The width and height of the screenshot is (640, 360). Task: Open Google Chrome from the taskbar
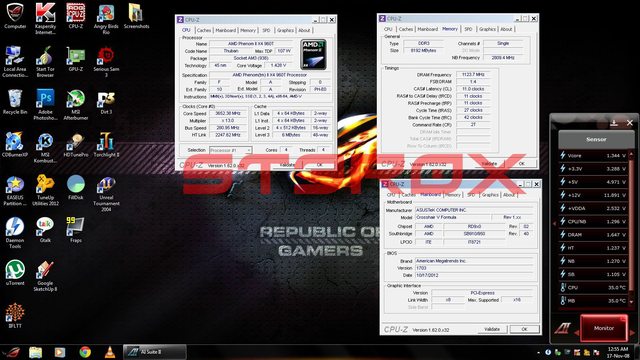[x=85, y=352]
